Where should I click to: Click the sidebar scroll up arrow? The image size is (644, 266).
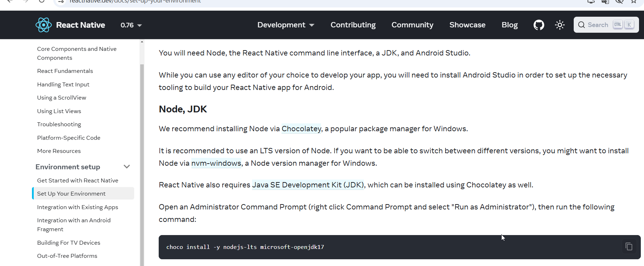click(142, 42)
